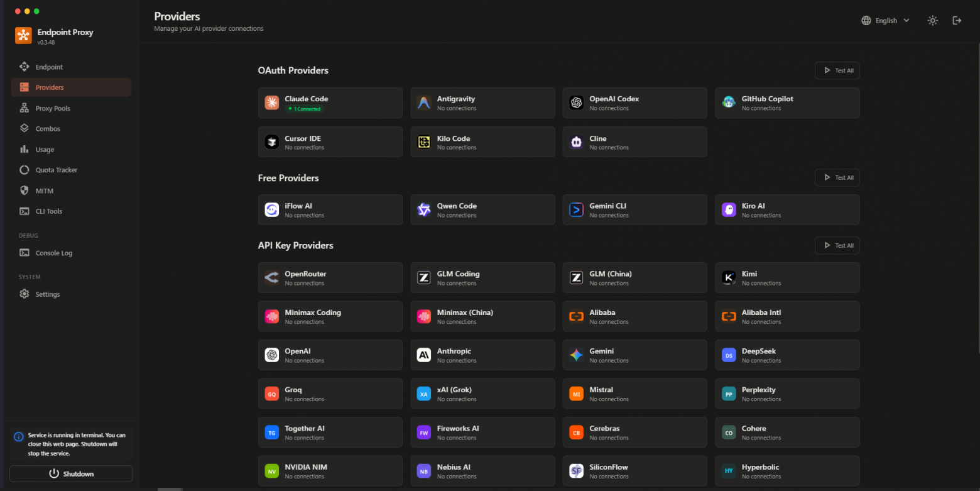Click Test All for API Key Providers
Screen dimensions: 980x491
click(x=837, y=245)
